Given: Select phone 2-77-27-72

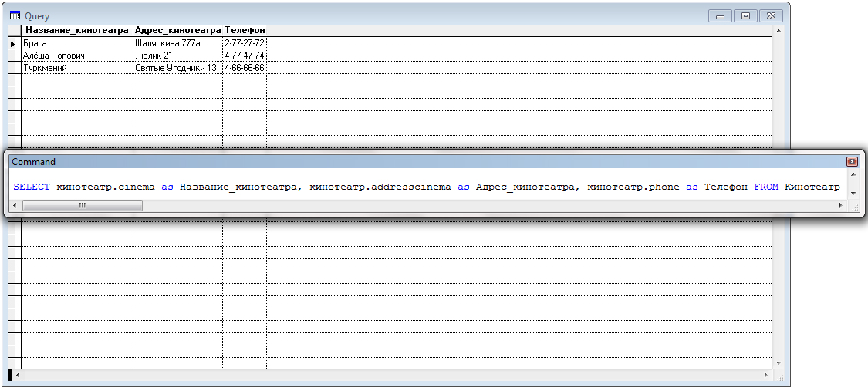Looking at the screenshot, I should [245, 42].
